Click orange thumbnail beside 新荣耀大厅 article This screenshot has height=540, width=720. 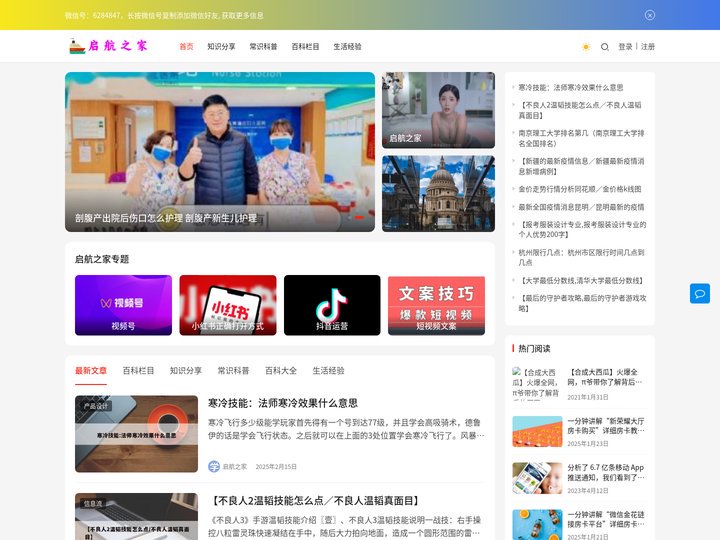(537, 431)
